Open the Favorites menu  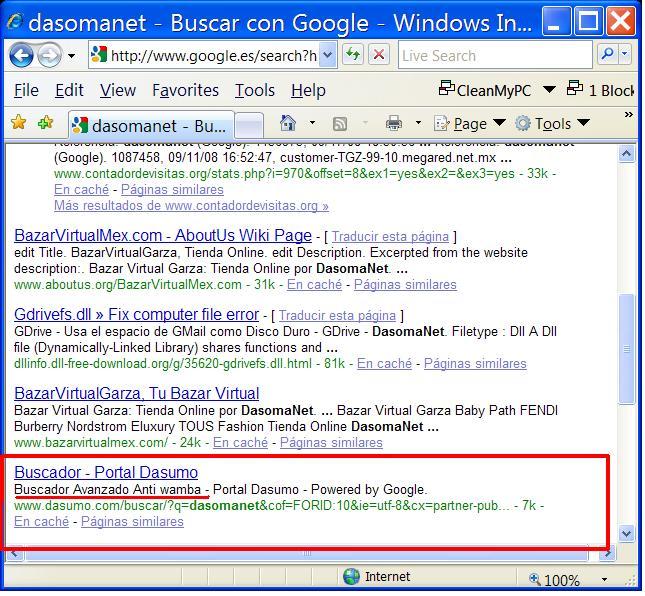coord(185,90)
